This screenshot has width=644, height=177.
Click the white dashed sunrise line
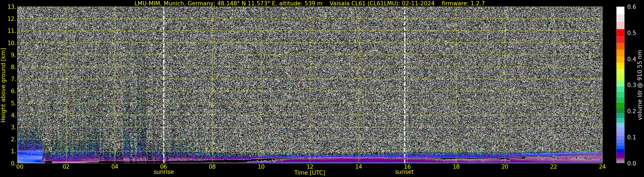[x=164, y=85]
